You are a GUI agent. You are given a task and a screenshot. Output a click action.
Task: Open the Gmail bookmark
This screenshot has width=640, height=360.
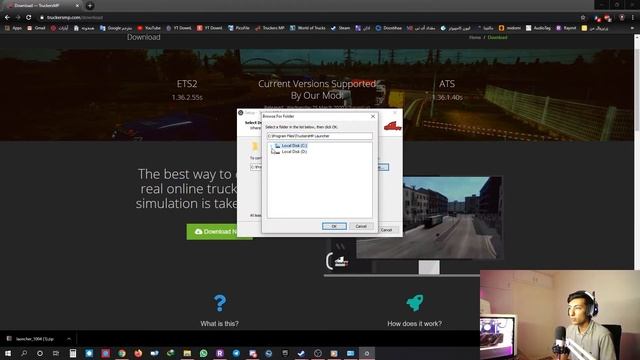click(x=36, y=28)
